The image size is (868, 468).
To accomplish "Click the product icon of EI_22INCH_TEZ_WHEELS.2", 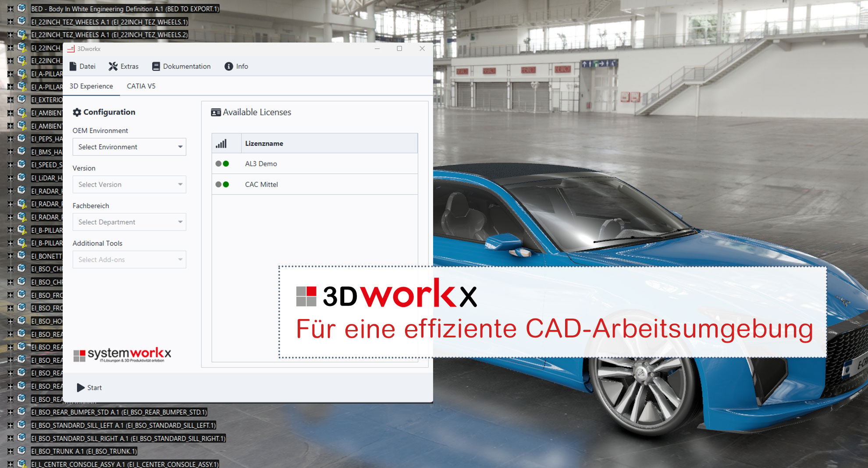I will (21, 34).
